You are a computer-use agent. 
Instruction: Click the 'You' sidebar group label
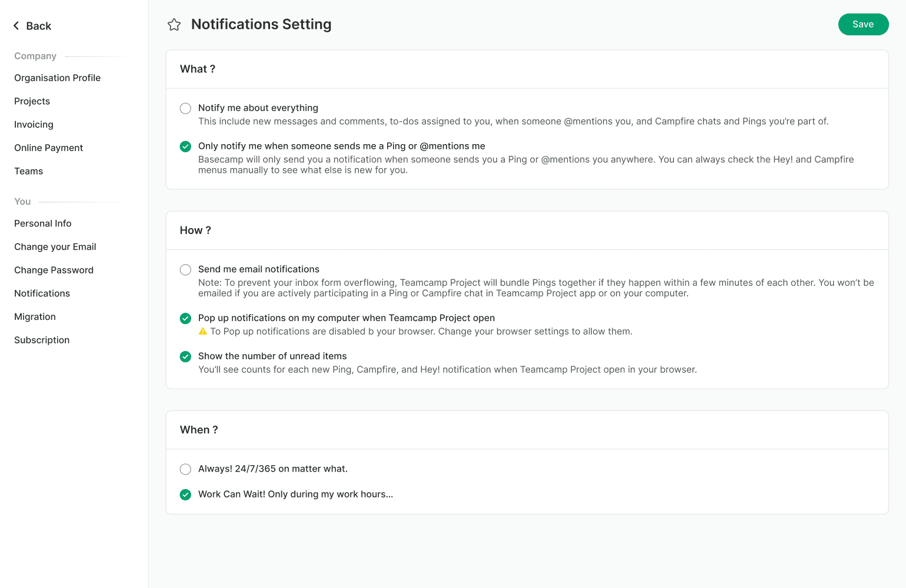pos(22,201)
